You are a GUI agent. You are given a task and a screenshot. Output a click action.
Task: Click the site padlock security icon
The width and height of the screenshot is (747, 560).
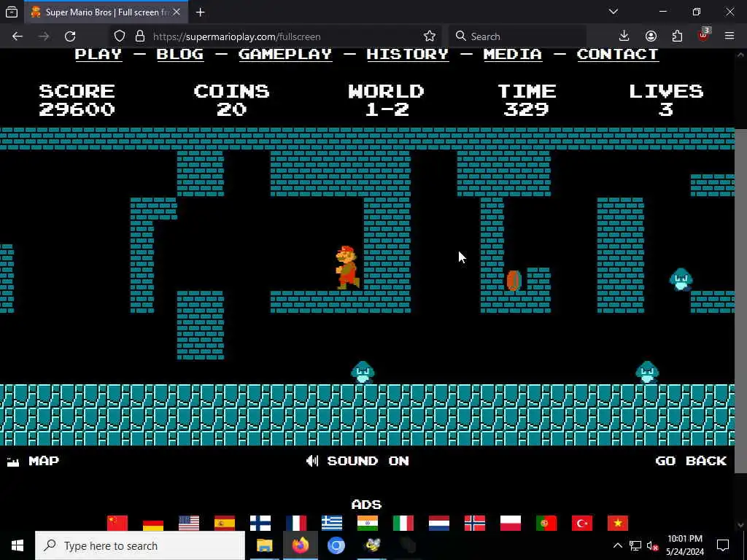click(139, 36)
